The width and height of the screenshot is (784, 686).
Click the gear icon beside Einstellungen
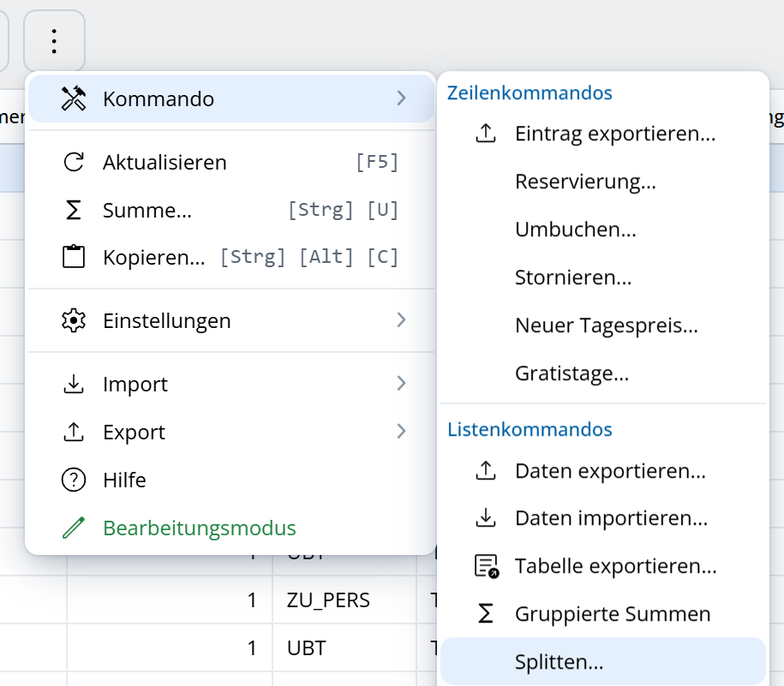click(x=75, y=321)
